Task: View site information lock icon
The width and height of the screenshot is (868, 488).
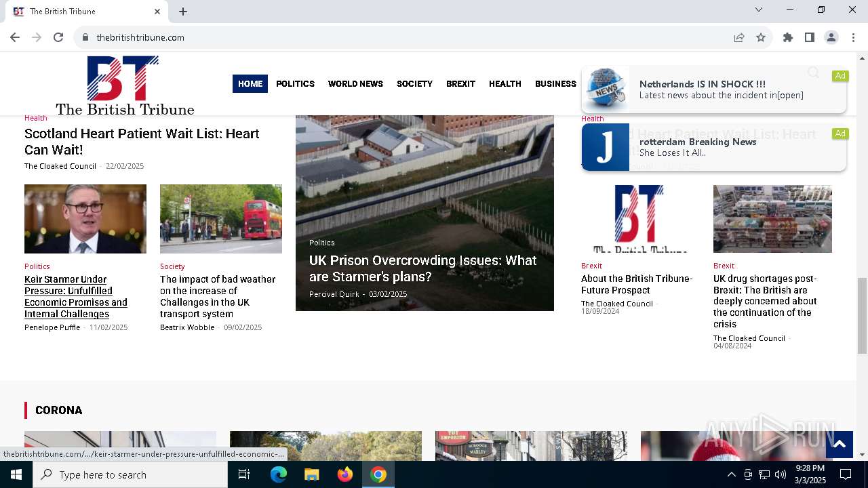Action: pos(85,37)
